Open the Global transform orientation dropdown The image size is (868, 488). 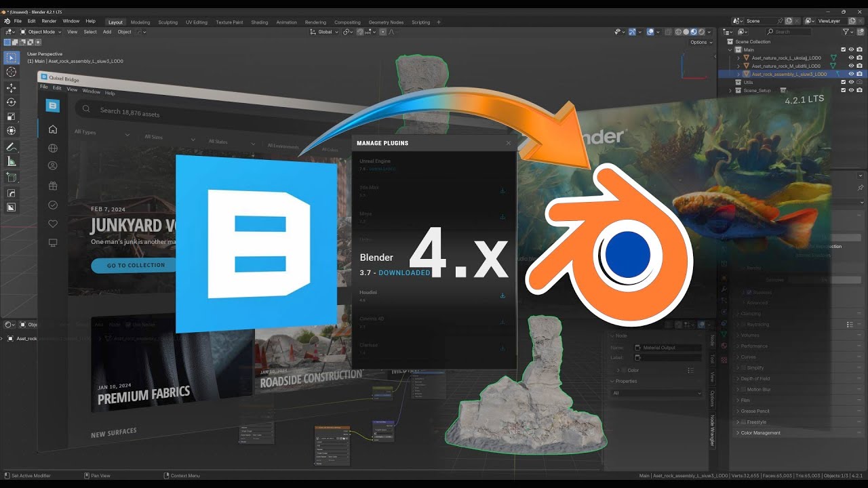click(x=324, y=32)
